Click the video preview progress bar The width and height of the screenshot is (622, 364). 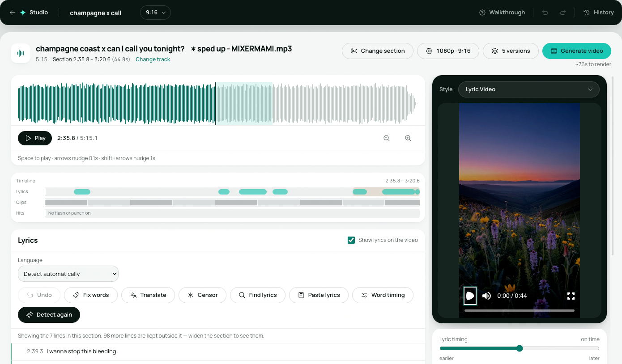click(519, 310)
